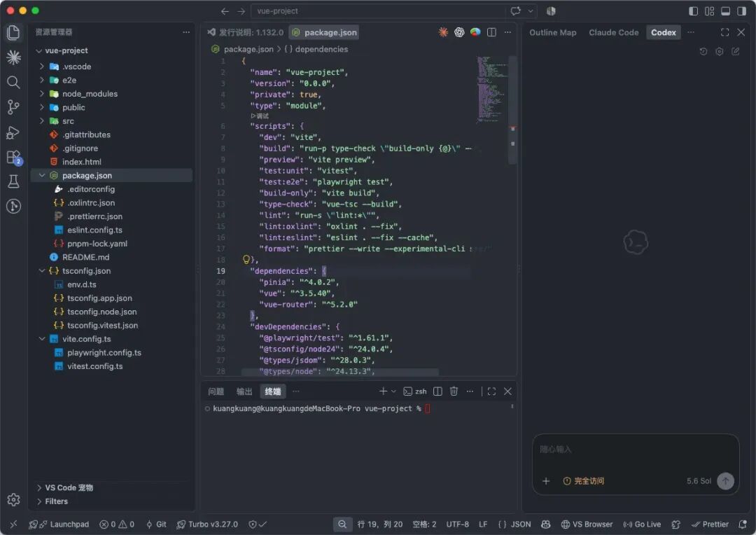Click 完全访问 permission button in Codex
Screen dimensions: 756x535
[x=583, y=481]
